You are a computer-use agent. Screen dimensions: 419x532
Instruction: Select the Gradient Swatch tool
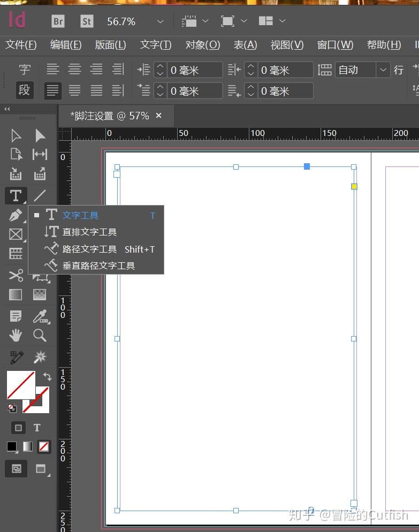click(x=16, y=294)
